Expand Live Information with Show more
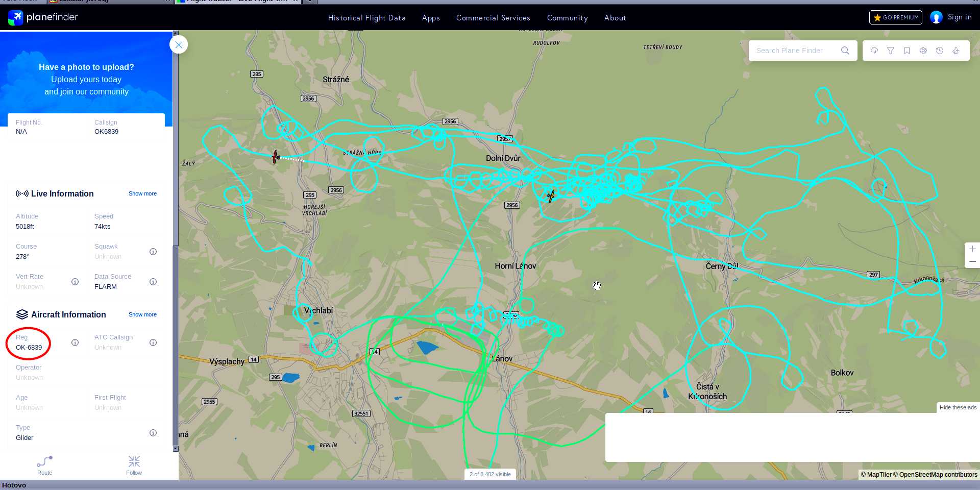 click(x=142, y=194)
